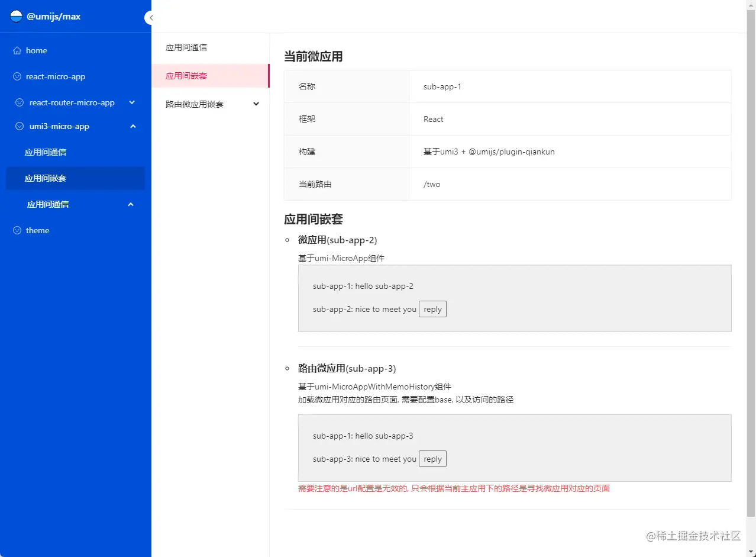Collapse the umi3-micro-app submenu
The image size is (756, 557).
(x=133, y=126)
